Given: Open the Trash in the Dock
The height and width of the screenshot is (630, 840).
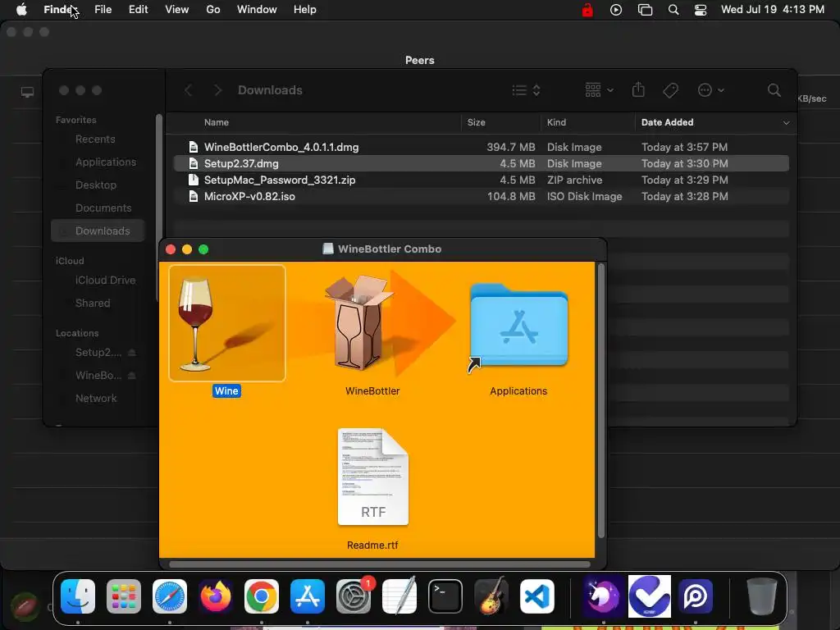Looking at the screenshot, I should tap(762, 596).
